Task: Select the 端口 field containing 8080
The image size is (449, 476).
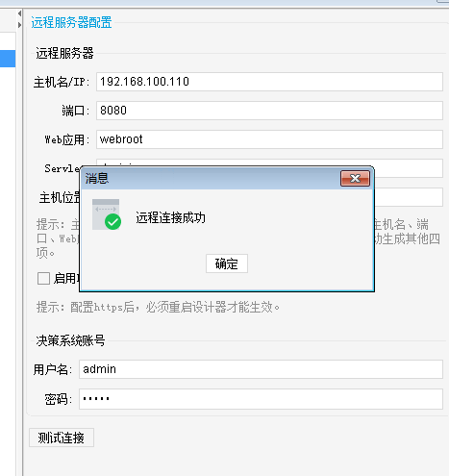Action: pyautogui.click(x=269, y=111)
